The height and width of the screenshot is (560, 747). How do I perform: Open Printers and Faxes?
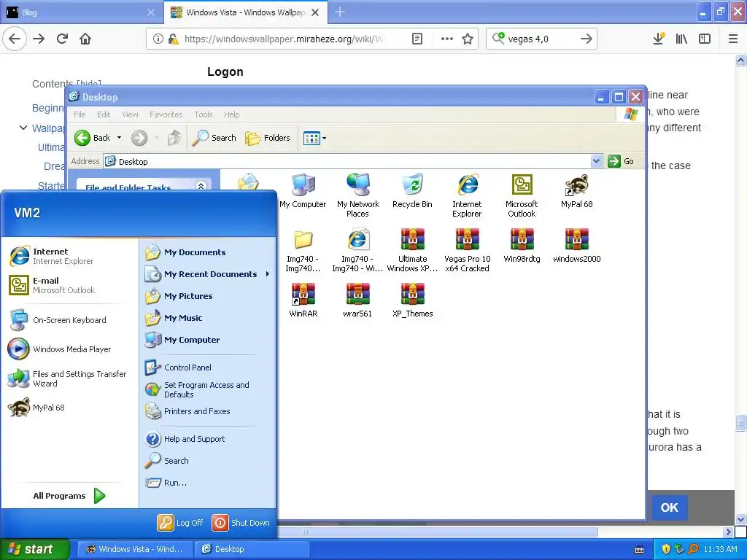click(x=208, y=411)
